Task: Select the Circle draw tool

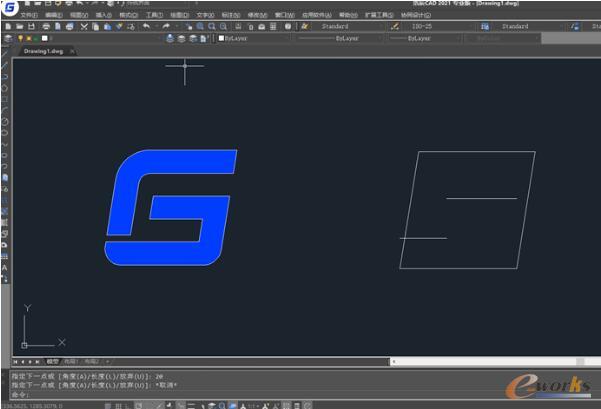Action: point(5,122)
